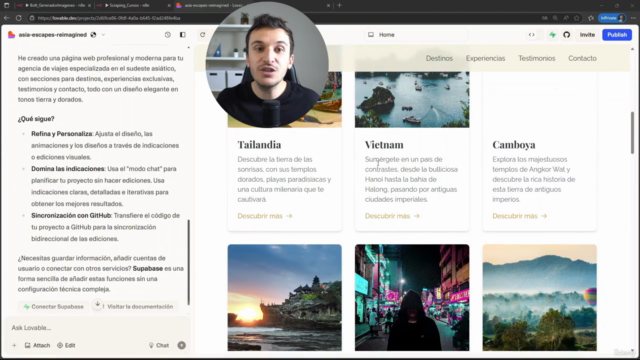Click Descubrir más under Tailandia
Screen dimensions: 640x360
click(x=265, y=216)
